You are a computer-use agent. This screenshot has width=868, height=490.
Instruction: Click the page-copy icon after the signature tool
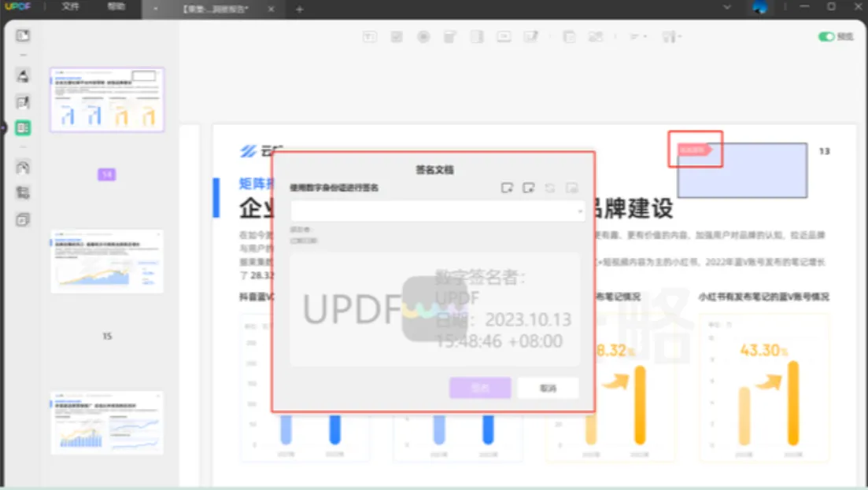[x=569, y=37]
